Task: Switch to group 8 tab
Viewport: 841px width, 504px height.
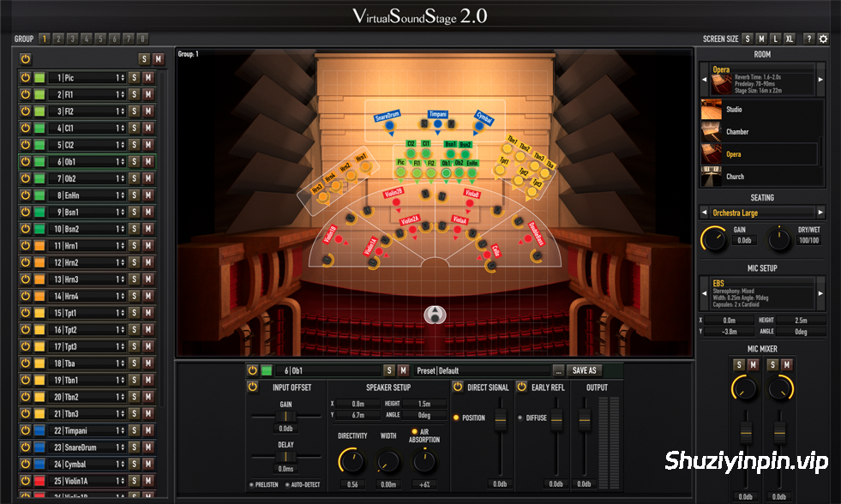Action: pos(142,39)
